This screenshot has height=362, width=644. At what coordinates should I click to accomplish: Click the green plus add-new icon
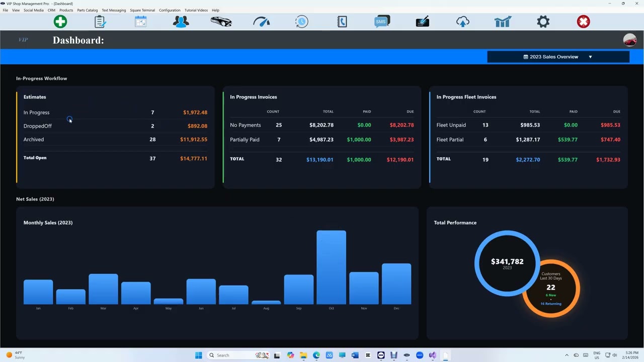click(60, 22)
